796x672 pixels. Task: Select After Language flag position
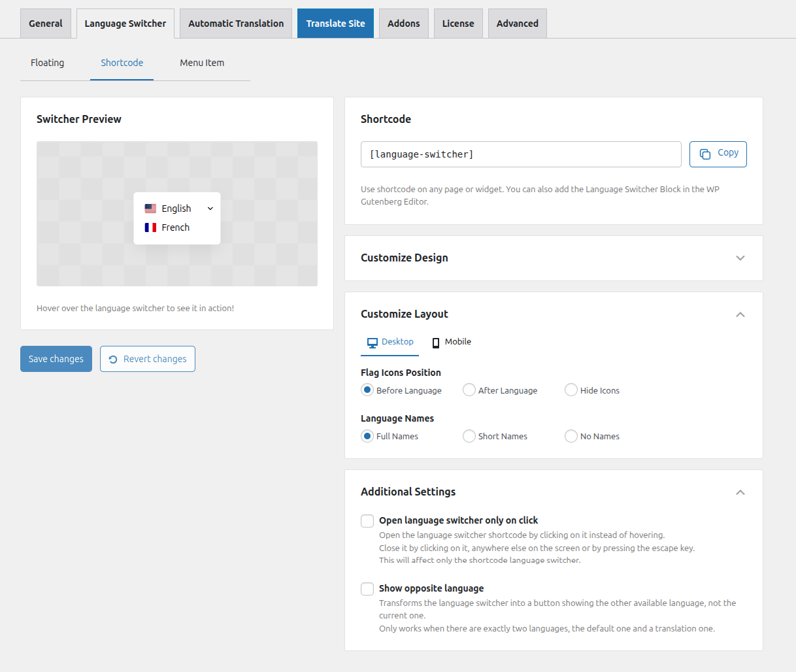point(469,390)
